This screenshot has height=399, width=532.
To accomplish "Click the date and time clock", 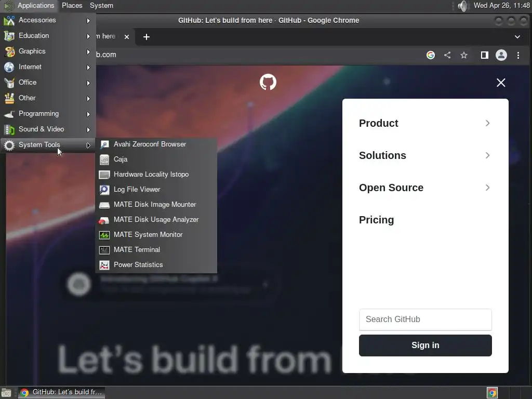I will coord(501,5).
